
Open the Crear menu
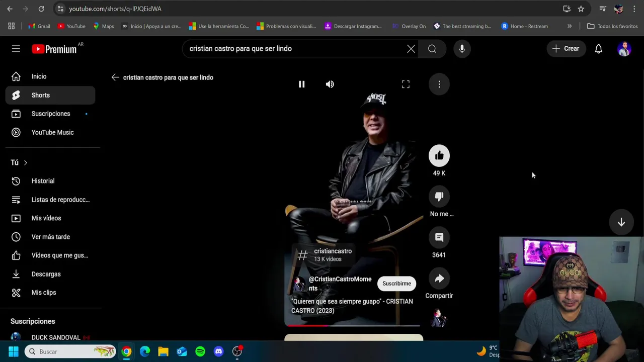pos(566,49)
